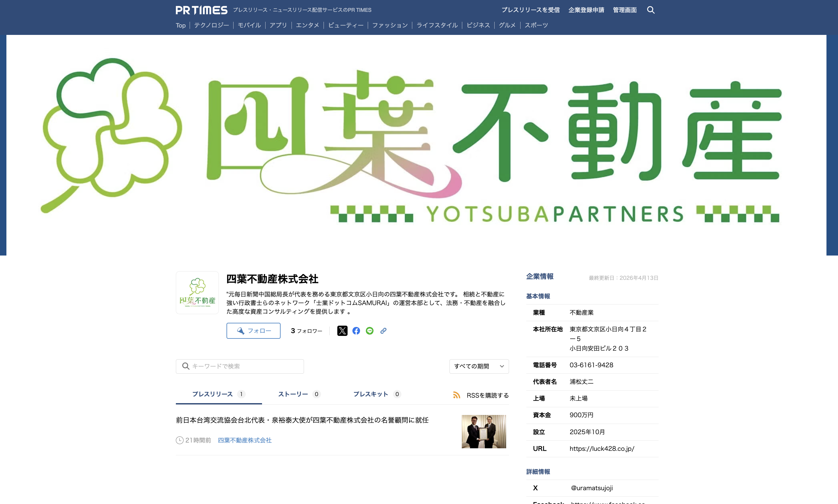
Task: Open the ambassador press release thumbnail
Action: click(x=484, y=431)
